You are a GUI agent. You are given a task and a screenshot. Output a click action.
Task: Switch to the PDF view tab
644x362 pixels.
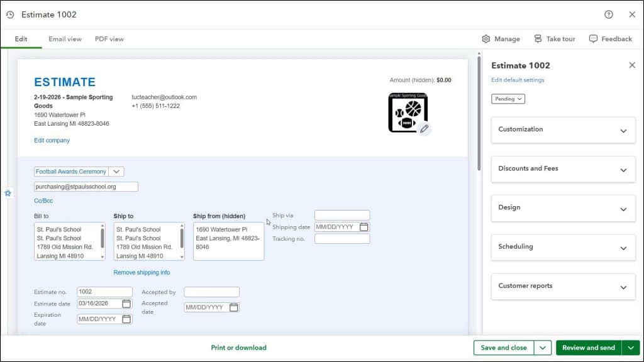pos(109,38)
